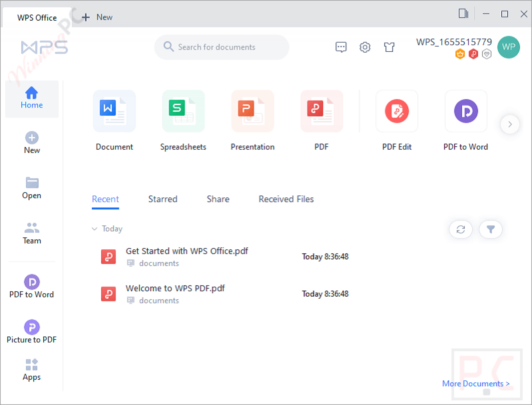Viewport: 532px width, 405px height.
Task: Switch to the Received Files tab
Action: [x=286, y=199]
